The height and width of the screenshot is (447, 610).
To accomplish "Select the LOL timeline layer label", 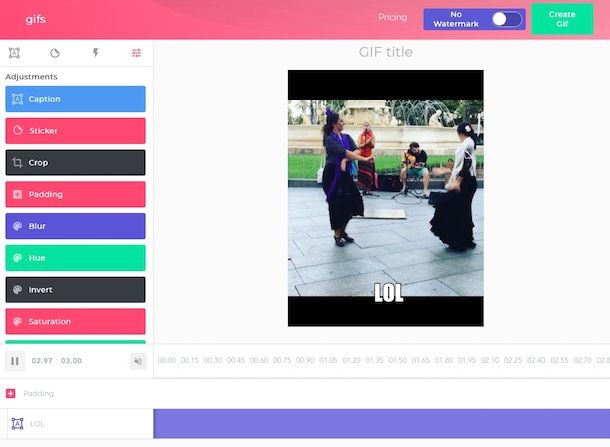I will (37, 424).
